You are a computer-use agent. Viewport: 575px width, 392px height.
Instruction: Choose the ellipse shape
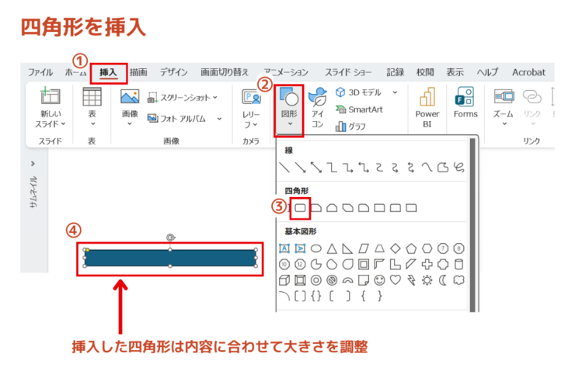click(x=315, y=248)
